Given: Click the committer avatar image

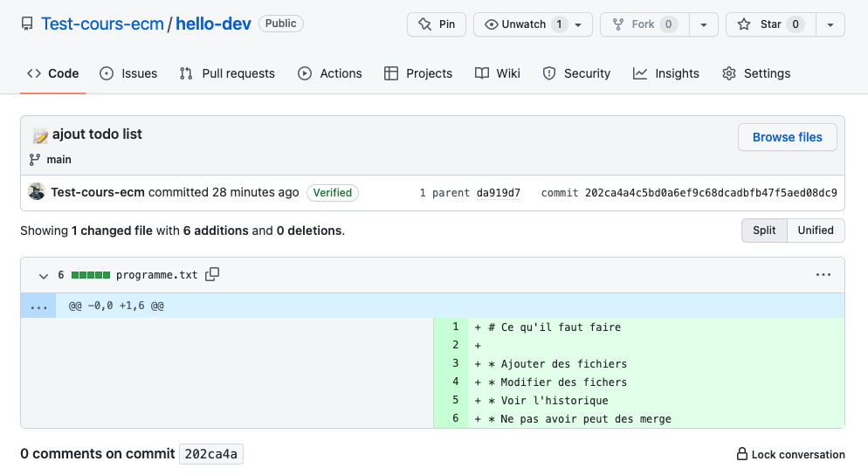Looking at the screenshot, I should click(x=37, y=192).
